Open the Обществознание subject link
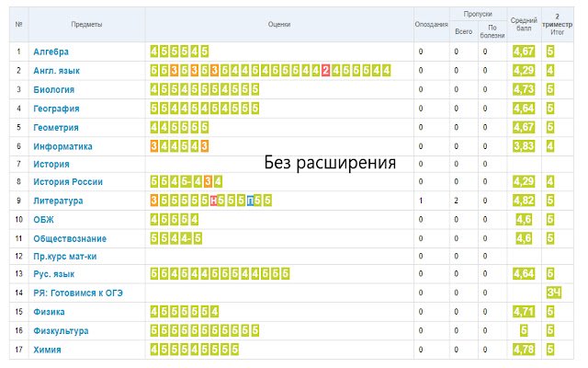The width and height of the screenshot is (588, 368). (x=70, y=238)
